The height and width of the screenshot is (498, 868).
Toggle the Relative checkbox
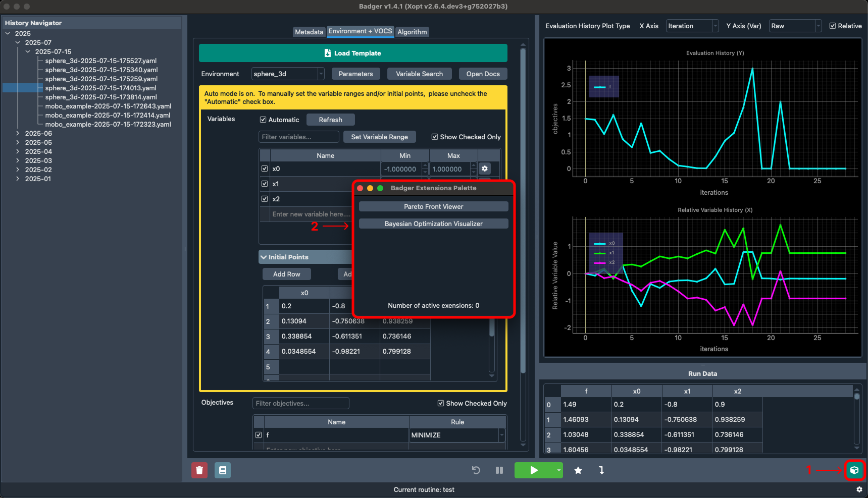(x=833, y=26)
